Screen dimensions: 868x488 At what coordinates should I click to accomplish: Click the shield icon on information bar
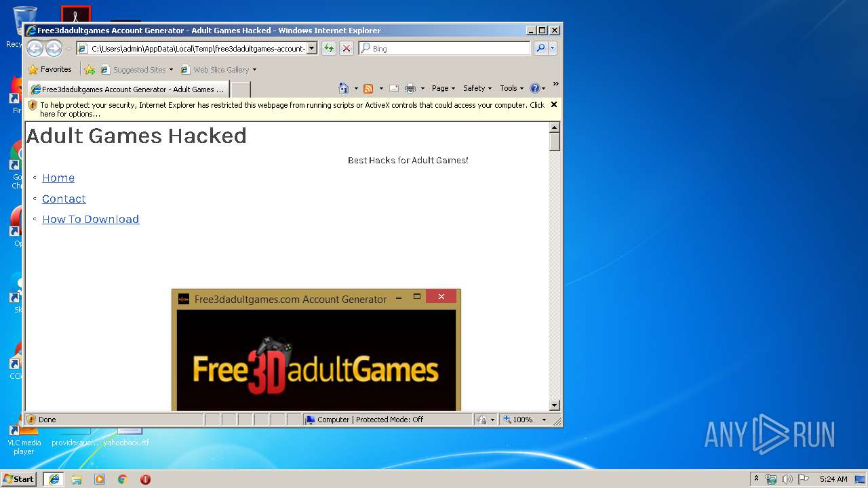click(x=33, y=105)
